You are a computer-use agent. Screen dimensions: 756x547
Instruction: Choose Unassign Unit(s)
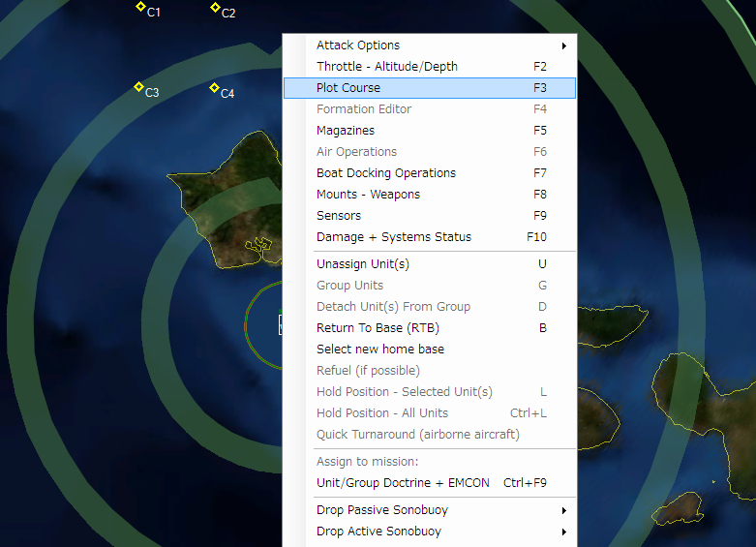point(430,264)
